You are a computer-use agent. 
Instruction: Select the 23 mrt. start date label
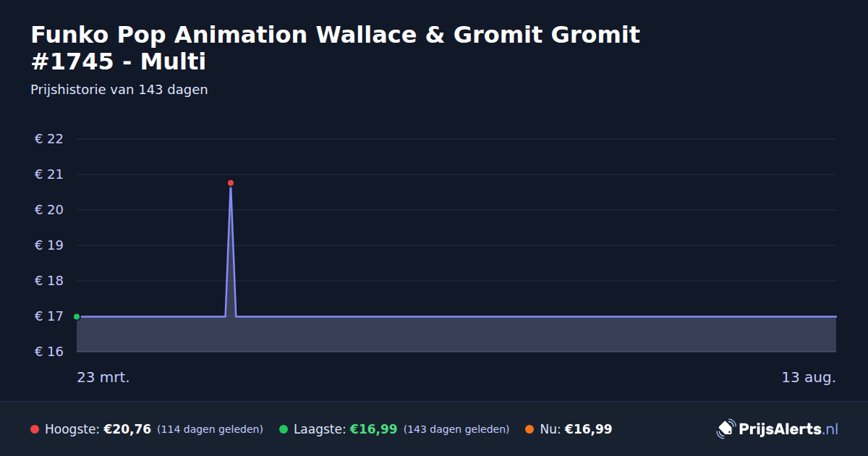point(103,377)
